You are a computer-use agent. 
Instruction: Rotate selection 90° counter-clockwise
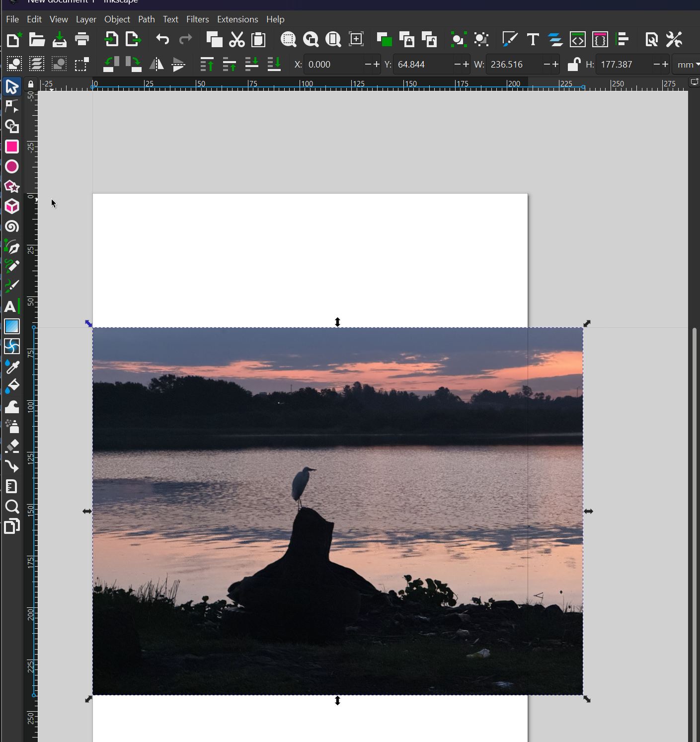pyautogui.click(x=111, y=64)
